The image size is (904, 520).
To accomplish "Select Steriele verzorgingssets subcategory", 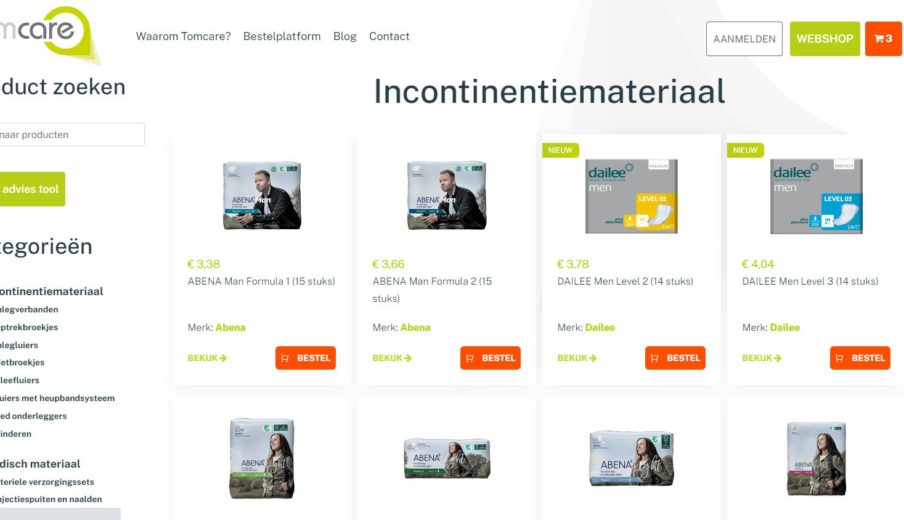I will coord(47,482).
